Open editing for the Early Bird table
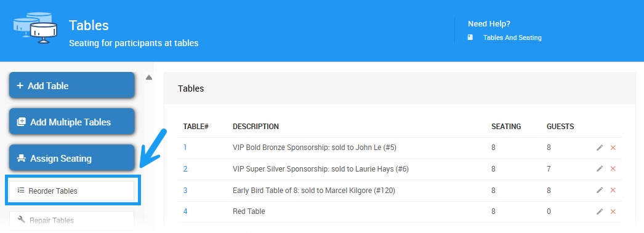644x233 pixels. click(x=600, y=190)
